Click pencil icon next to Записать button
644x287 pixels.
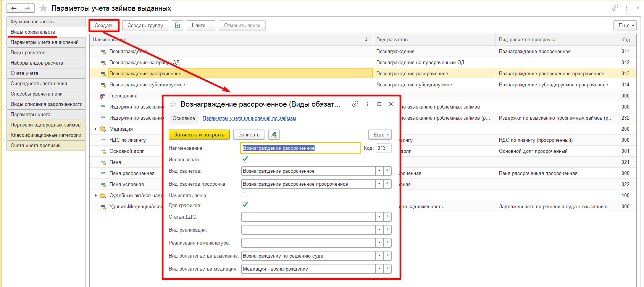274,135
